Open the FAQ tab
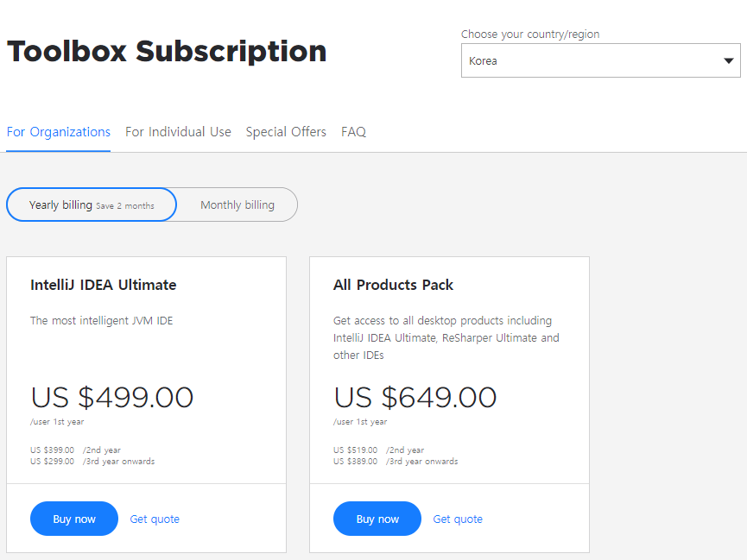747x560 pixels. 353,132
